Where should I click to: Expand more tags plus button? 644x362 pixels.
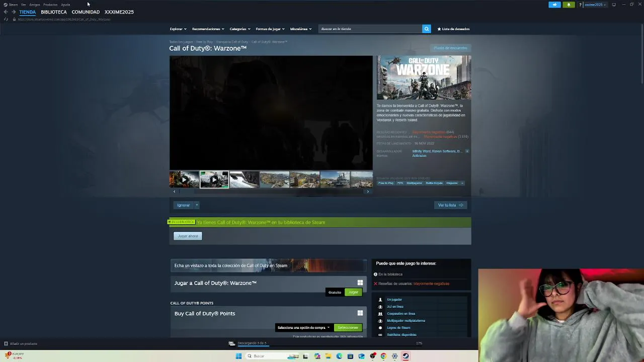click(x=462, y=183)
